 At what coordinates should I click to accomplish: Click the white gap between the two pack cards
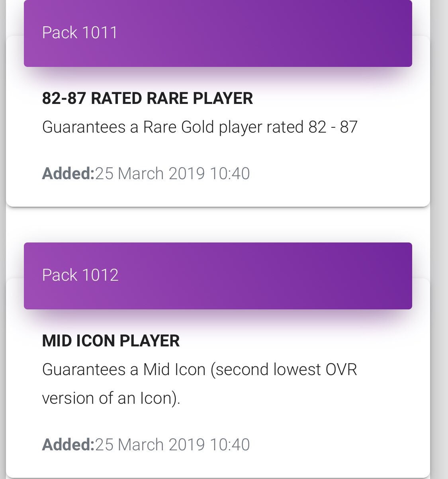tap(218, 224)
